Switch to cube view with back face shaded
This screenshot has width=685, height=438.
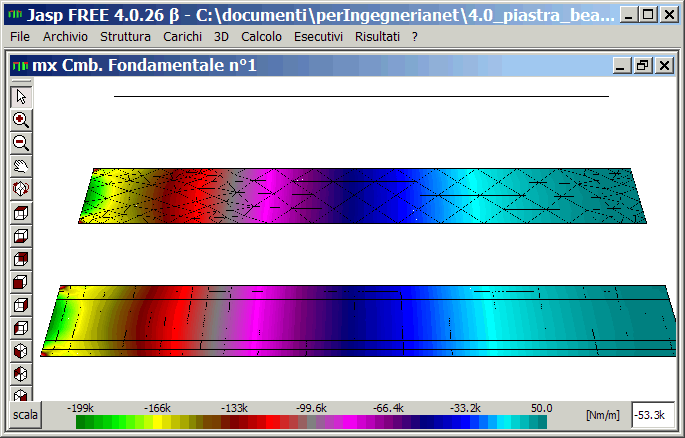point(21,259)
